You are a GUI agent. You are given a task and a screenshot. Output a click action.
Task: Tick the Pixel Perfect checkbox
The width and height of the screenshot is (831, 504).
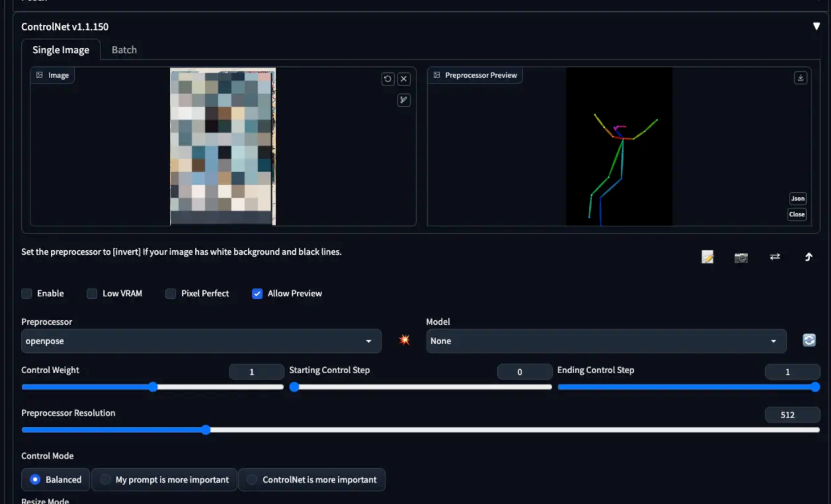[x=170, y=293]
